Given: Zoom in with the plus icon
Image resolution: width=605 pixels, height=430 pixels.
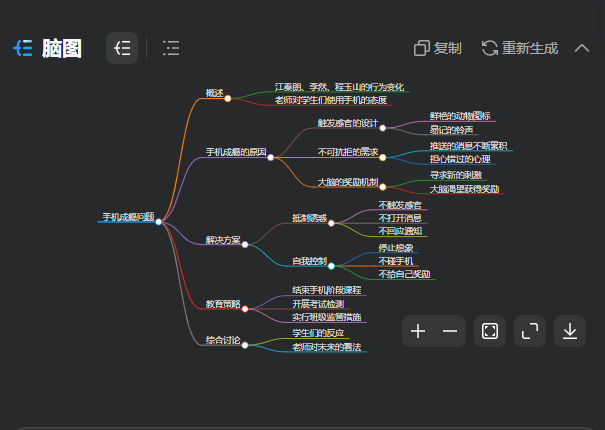Looking at the screenshot, I should tap(418, 331).
